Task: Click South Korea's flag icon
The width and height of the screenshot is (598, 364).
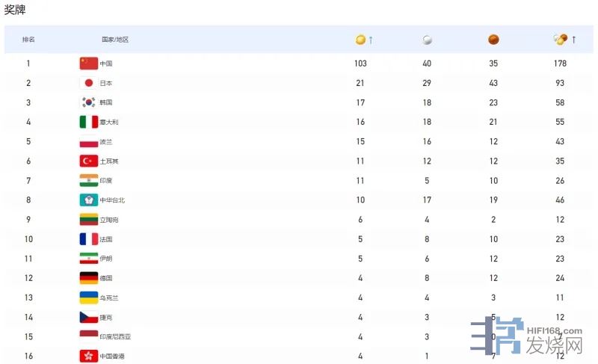Action: [x=89, y=102]
